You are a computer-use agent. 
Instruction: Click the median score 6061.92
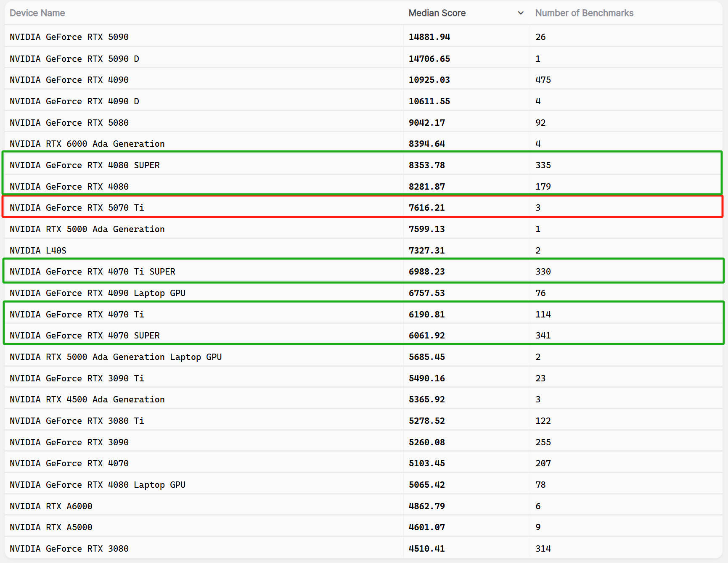pos(427,336)
